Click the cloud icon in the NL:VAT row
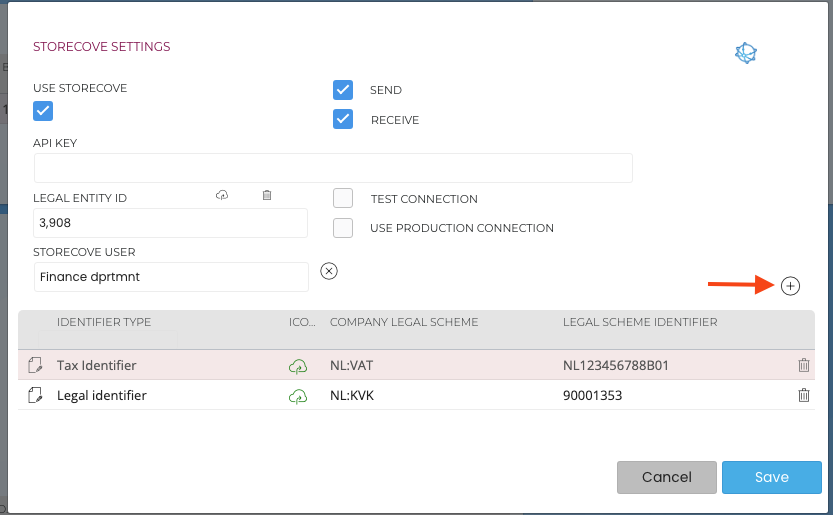The width and height of the screenshot is (833, 515). 297,366
